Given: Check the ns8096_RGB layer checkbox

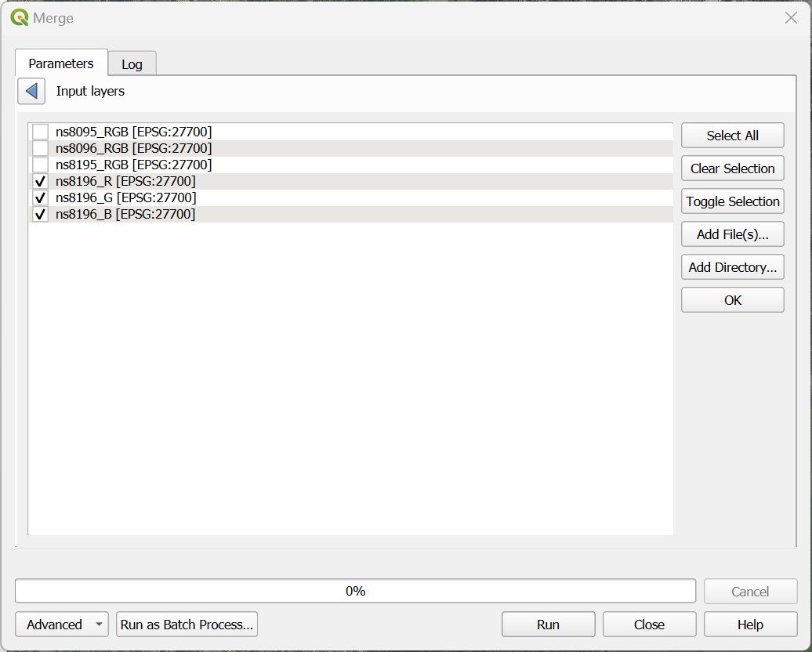Looking at the screenshot, I should tap(41, 148).
